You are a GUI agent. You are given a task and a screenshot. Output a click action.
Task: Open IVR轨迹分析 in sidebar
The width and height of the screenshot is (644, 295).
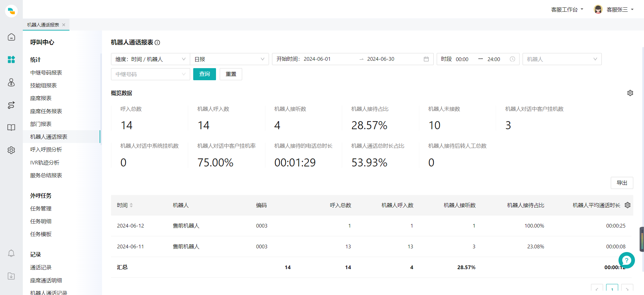click(45, 163)
